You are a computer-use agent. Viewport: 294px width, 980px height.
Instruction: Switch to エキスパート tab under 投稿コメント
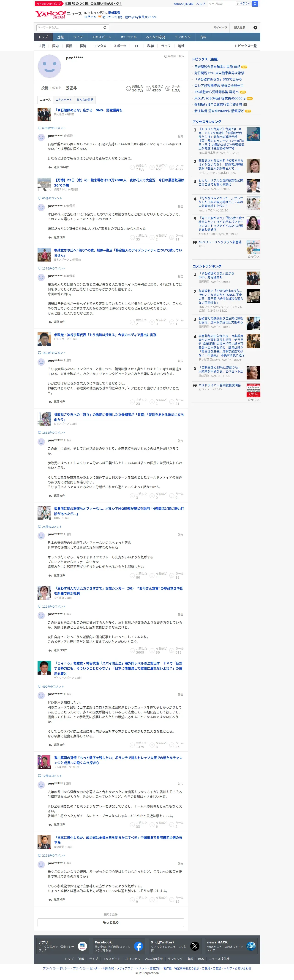[64, 100]
